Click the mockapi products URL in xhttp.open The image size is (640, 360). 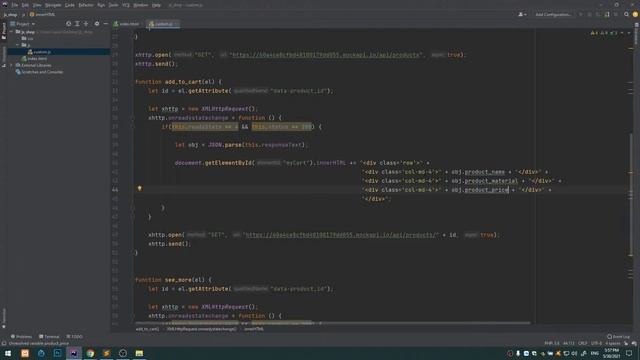[x=326, y=55]
